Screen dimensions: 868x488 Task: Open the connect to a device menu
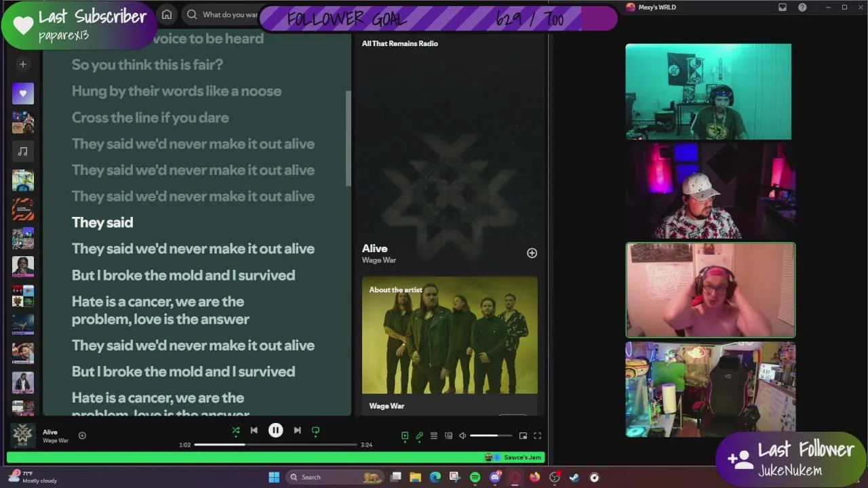click(x=448, y=436)
